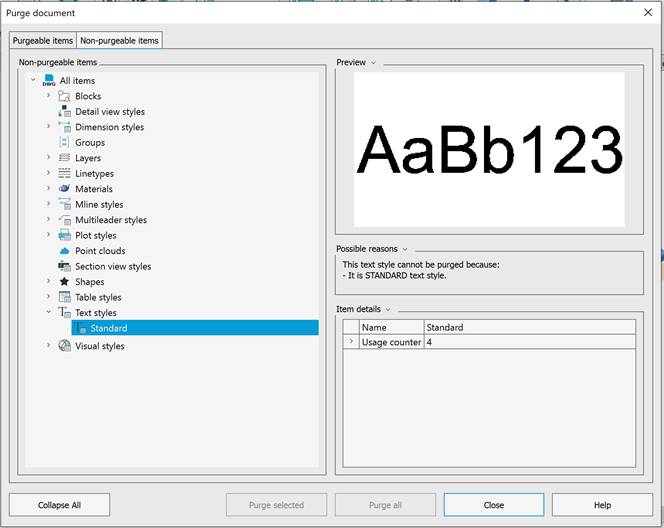Viewport: 664px width, 528px height.
Task: Select the Point clouds tree label
Action: [x=100, y=251]
